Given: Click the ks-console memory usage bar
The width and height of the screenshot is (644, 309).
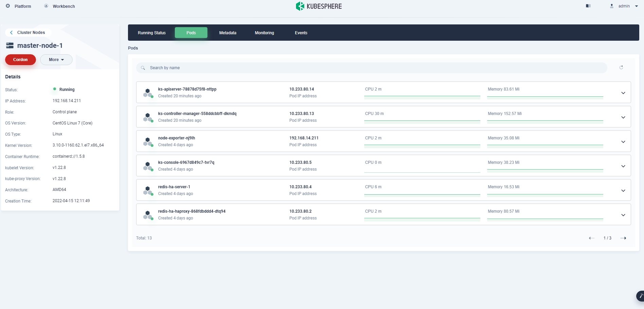Looking at the screenshot, I should click(545, 170).
